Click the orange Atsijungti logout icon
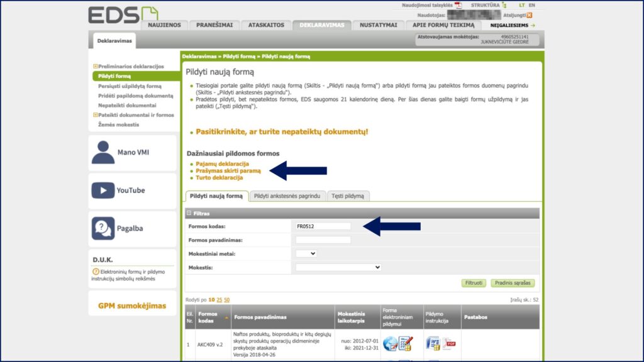The height and width of the screenshot is (362, 644). [530, 15]
